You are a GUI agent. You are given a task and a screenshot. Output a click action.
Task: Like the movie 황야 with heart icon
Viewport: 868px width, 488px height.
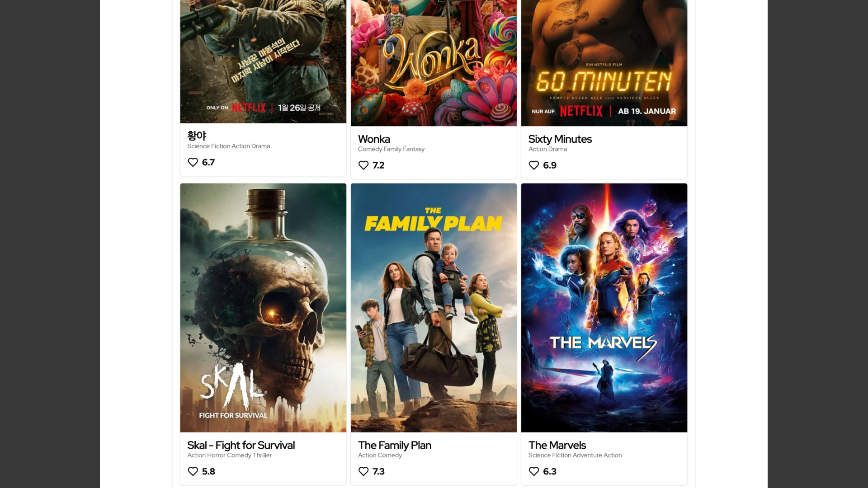(193, 162)
